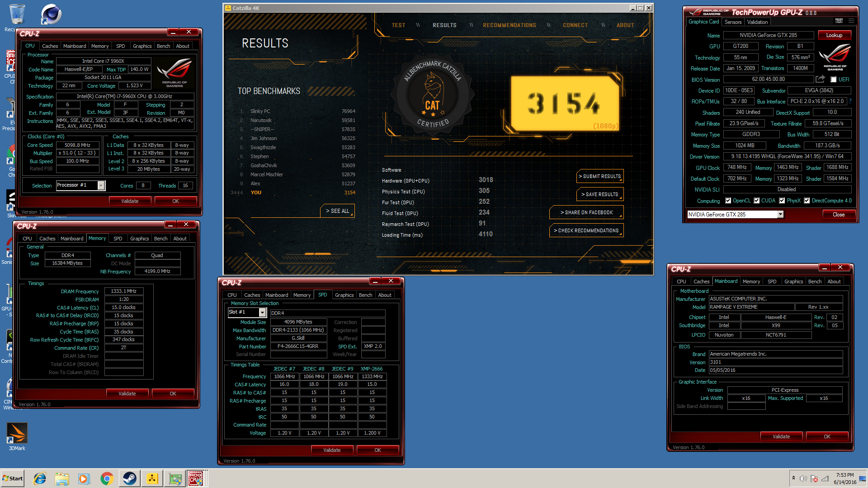The height and width of the screenshot is (488, 868).
Task: Toggle the OpenCL checkbox in GPU-Z
Action: click(728, 201)
